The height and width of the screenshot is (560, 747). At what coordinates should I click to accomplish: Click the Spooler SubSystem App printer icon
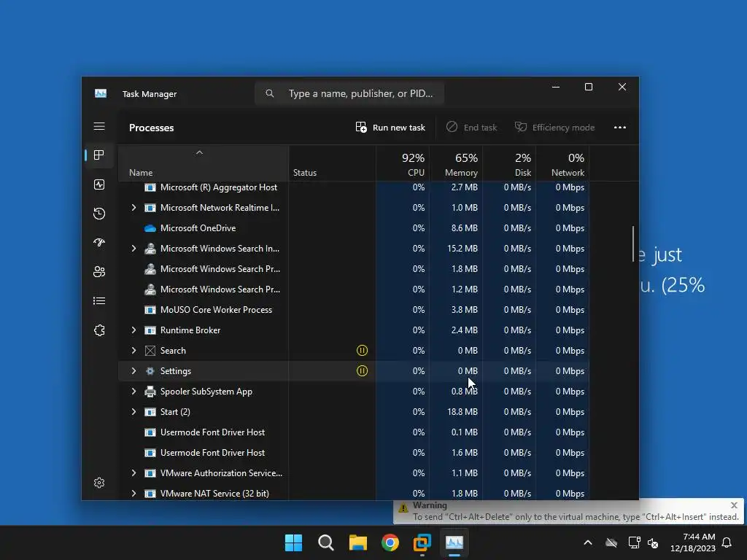coord(150,392)
